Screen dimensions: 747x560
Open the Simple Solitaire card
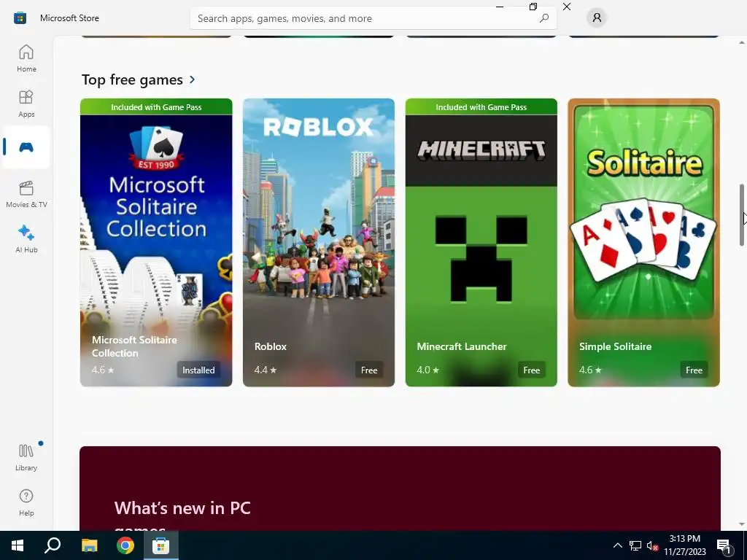(643, 242)
